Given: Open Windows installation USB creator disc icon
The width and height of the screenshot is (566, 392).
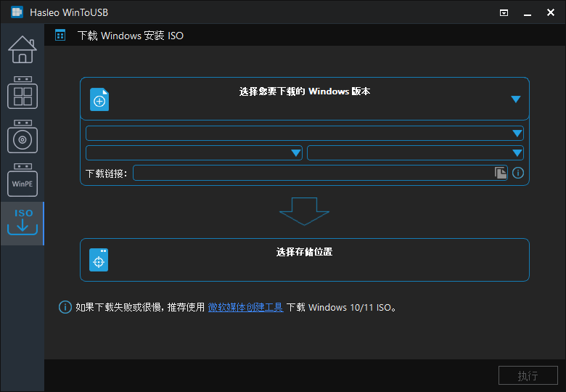Looking at the screenshot, I should tap(22, 136).
